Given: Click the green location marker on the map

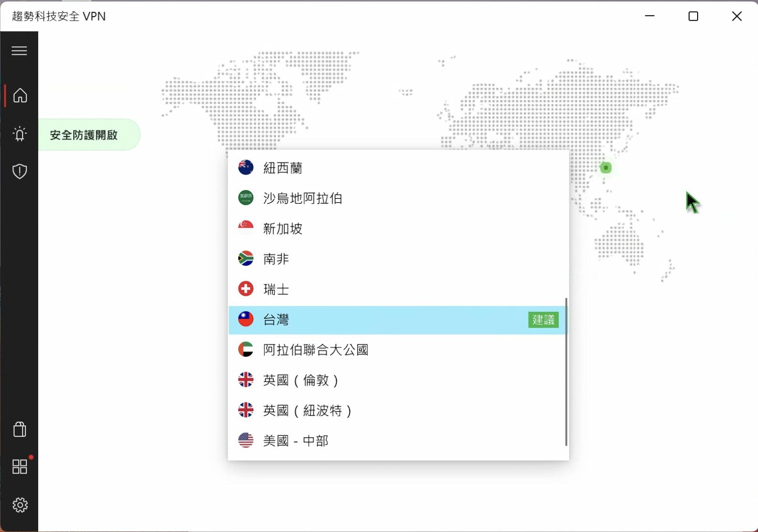Looking at the screenshot, I should [x=606, y=167].
